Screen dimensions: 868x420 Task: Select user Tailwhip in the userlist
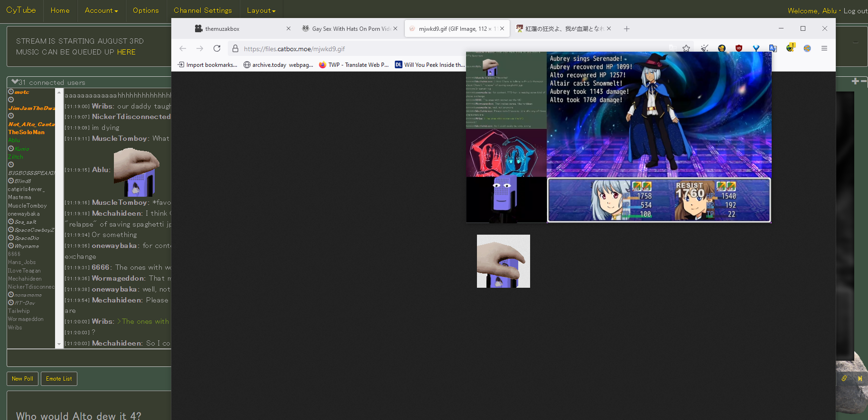point(19,311)
